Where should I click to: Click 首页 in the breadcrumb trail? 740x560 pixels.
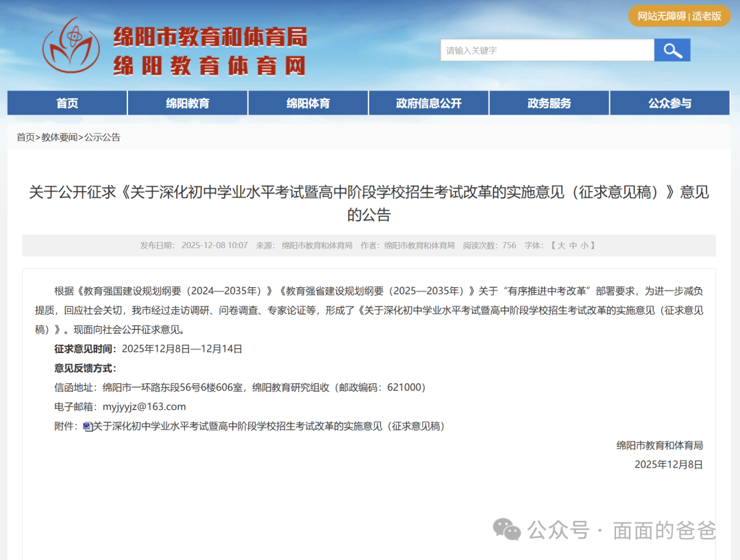pos(25,137)
